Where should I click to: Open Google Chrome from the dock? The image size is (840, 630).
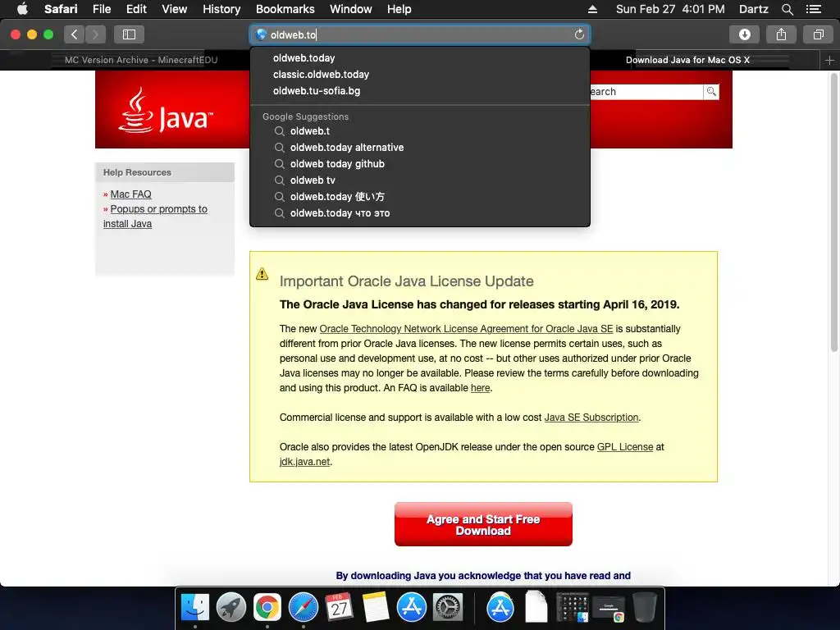point(267,607)
